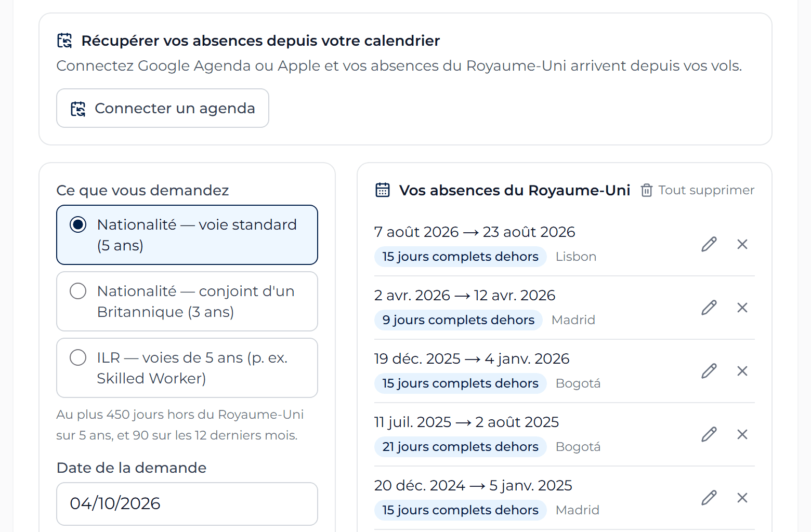Choose Nationalité conjoint d'un Britannique option
The height and width of the screenshot is (532, 811).
pos(187,301)
